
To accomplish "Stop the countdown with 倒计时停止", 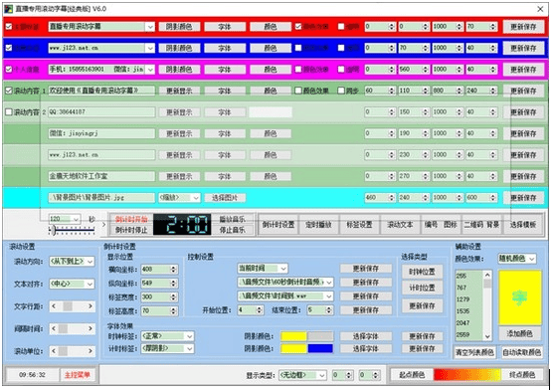I will [x=131, y=230].
